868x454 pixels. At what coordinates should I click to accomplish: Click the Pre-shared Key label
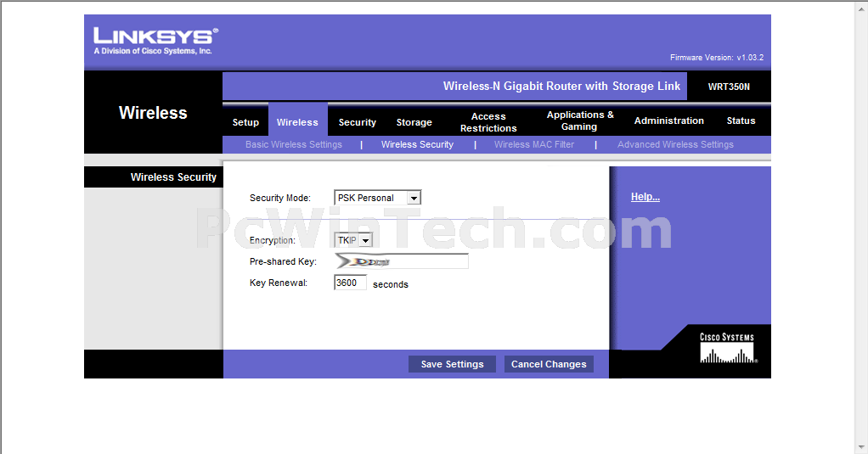tap(283, 261)
